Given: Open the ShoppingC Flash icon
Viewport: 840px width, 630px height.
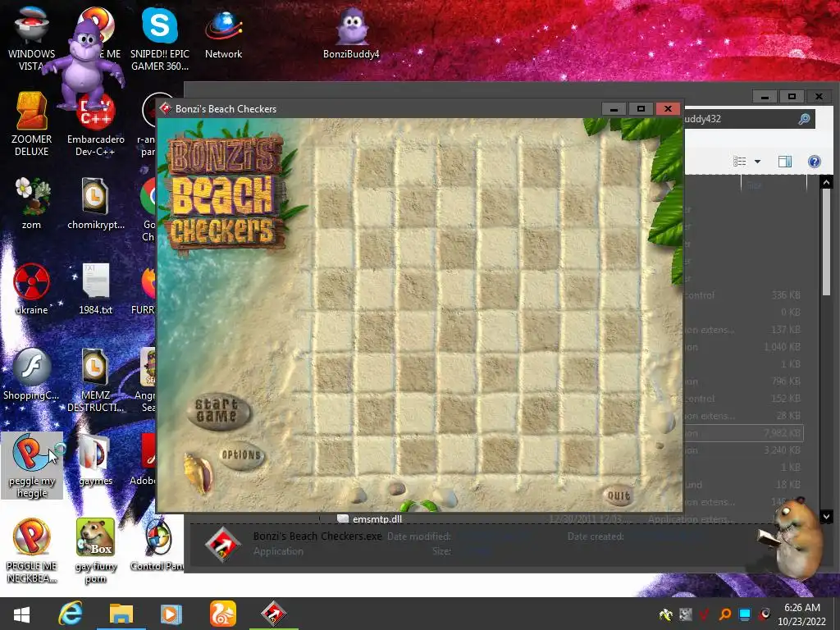Looking at the screenshot, I should pyautogui.click(x=32, y=374).
